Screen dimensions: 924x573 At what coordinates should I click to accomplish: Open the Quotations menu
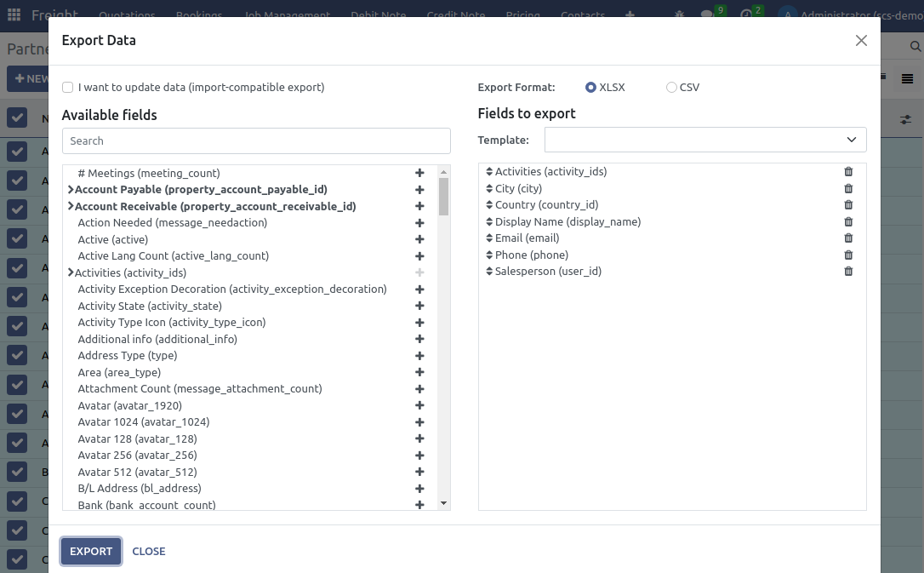coord(127,15)
